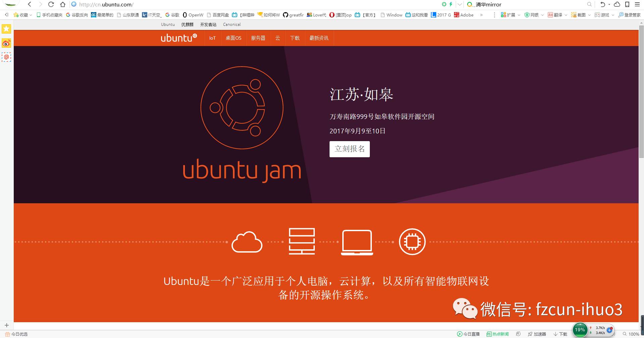Open the greatfir GitHub bookmark
Image resolution: width=644 pixels, height=338 pixels.
click(x=293, y=15)
